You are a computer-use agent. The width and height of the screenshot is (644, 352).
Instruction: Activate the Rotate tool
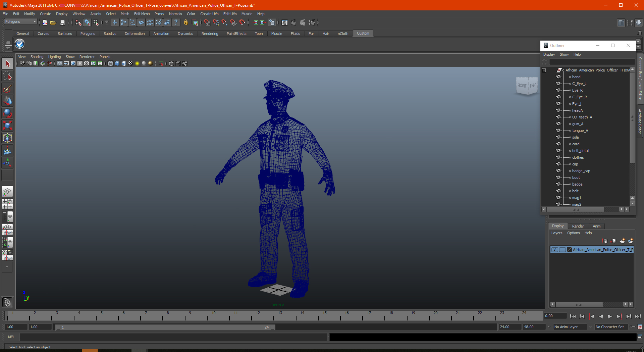point(7,113)
